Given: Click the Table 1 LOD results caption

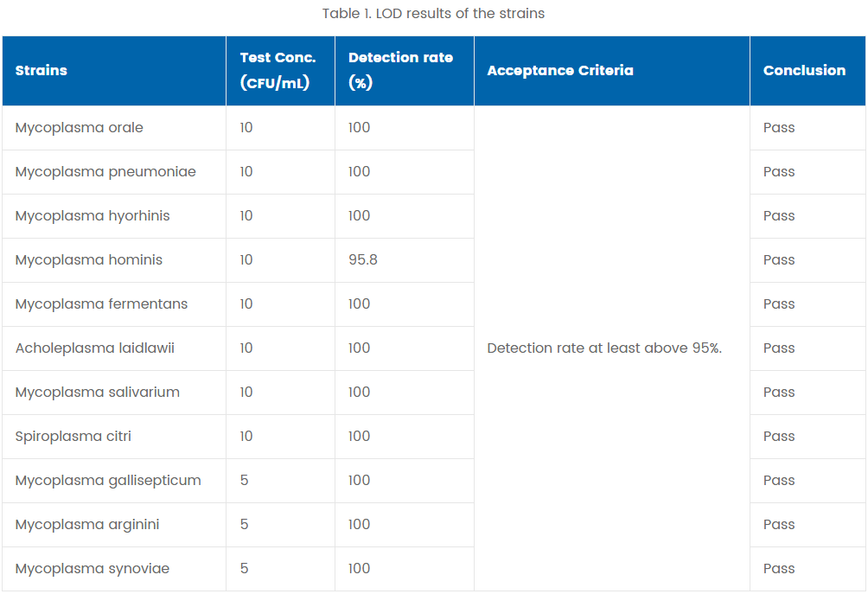Looking at the screenshot, I should click(433, 14).
